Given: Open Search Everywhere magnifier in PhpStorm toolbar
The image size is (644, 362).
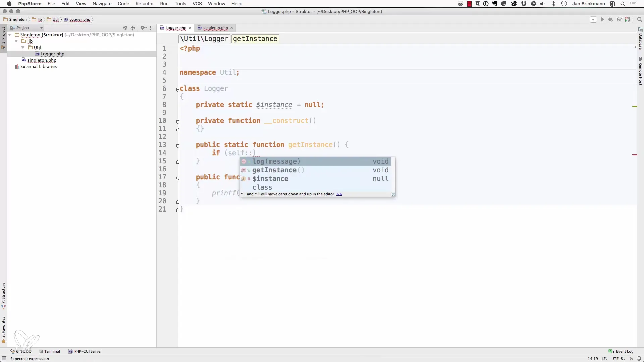Looking at the screenshot, I should click(639, 20).
